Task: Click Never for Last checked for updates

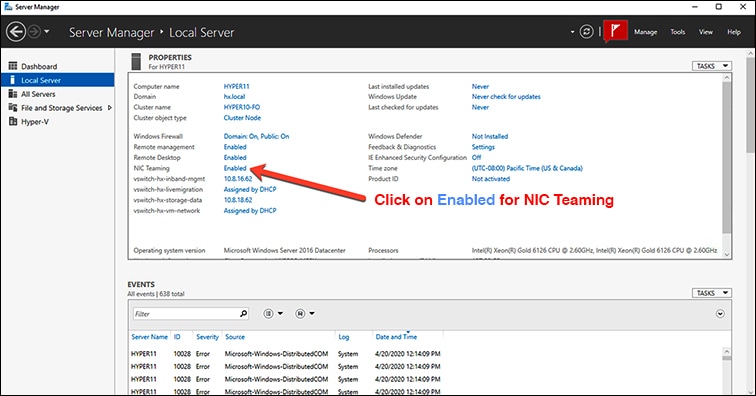Action: pos(480,107)
